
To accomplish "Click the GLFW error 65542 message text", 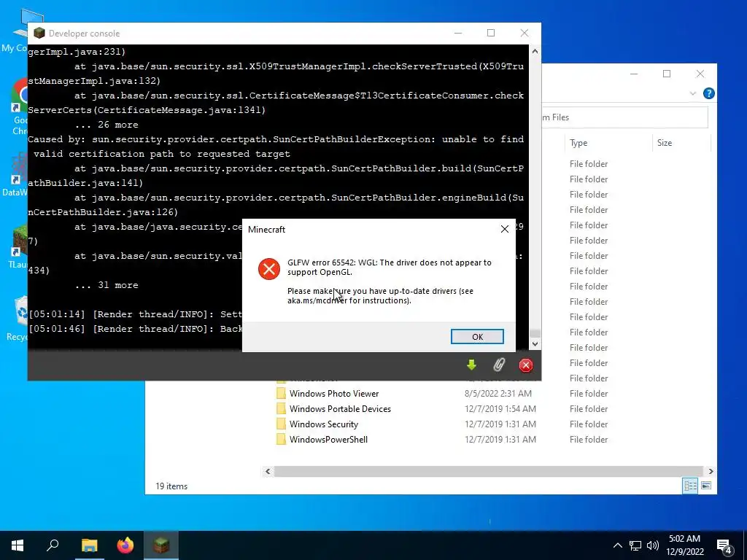I will (x=390, y=267).
